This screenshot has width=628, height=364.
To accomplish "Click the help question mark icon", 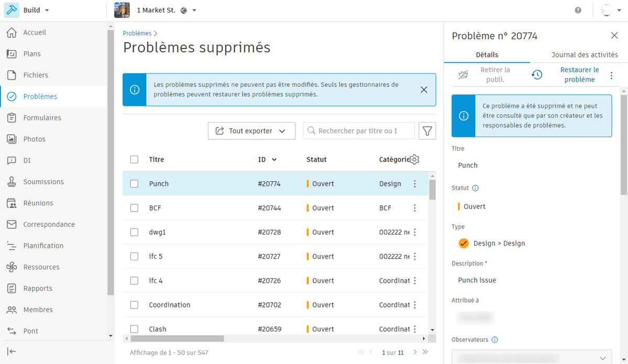I will pos(578,10).
